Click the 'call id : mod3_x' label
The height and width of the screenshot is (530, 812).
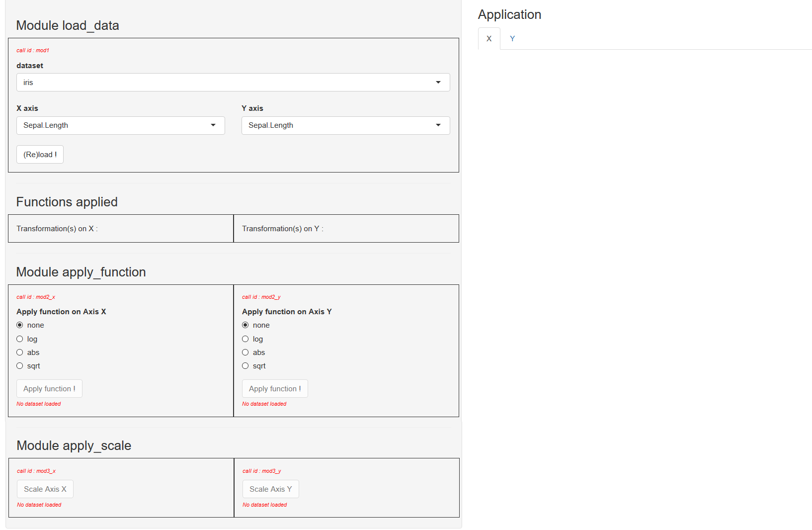[x=36, y=471]
